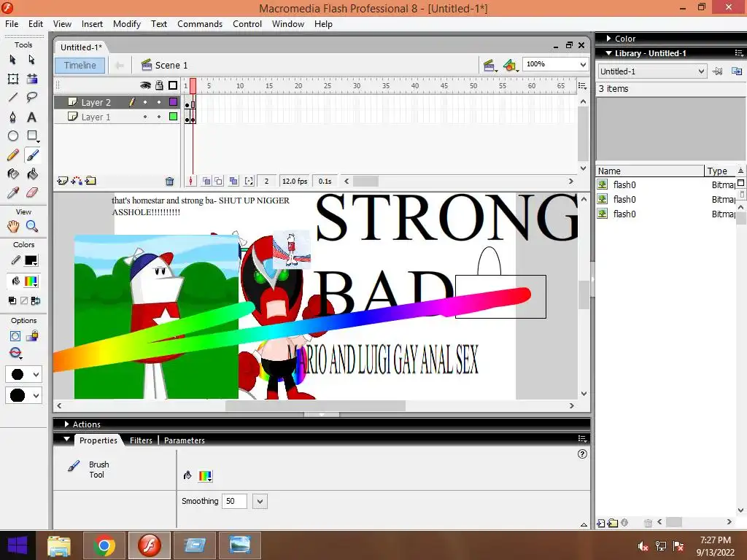
Task: Select the Eyedropper tool
Action: (13, 192)
